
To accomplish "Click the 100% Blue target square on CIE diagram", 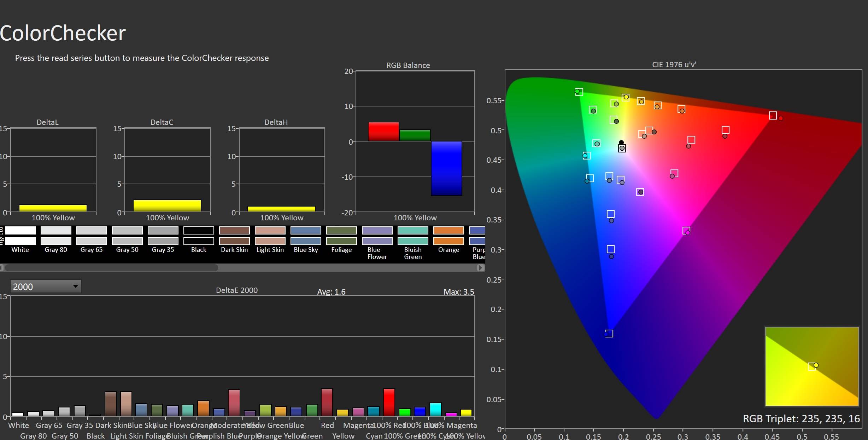I will pyautogui.click(x=609, y=334).
